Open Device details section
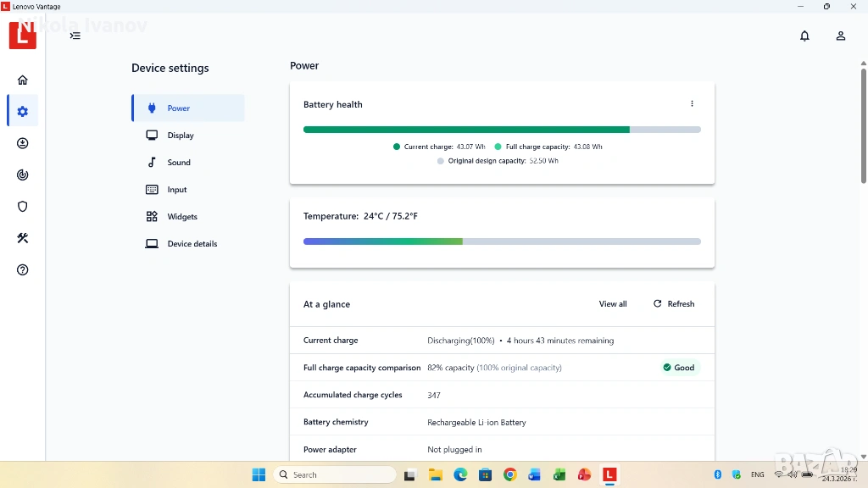 192,244
